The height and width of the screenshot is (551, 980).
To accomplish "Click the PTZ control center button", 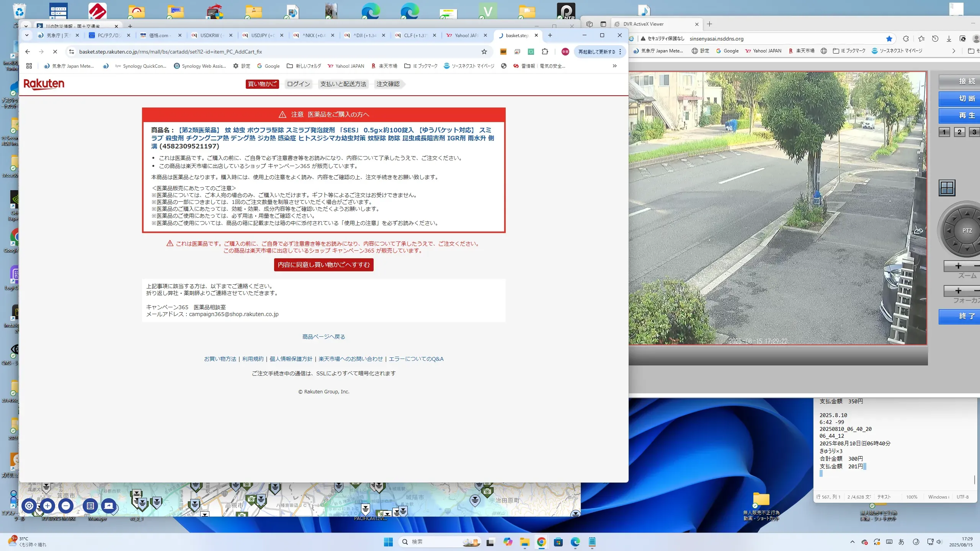I will point(967,231).
